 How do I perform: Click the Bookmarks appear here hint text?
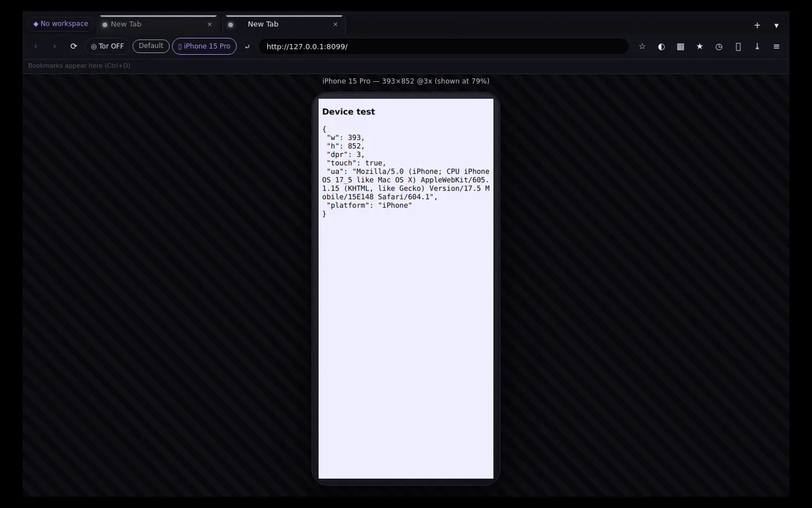(79, 66)
